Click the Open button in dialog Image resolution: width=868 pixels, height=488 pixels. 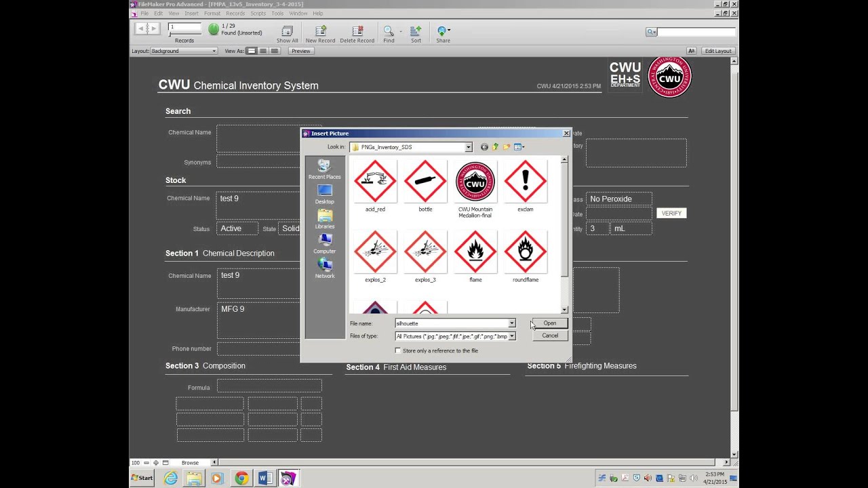tap(550, 323)
